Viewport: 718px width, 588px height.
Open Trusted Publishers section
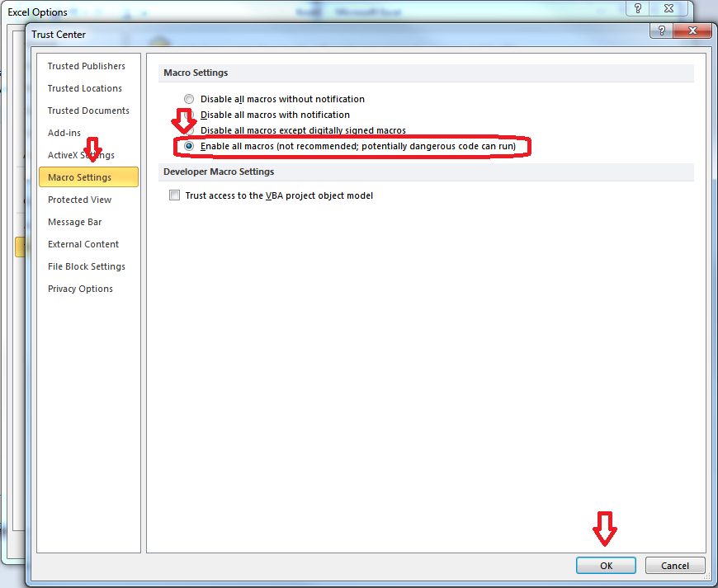(x=87, y=66)
